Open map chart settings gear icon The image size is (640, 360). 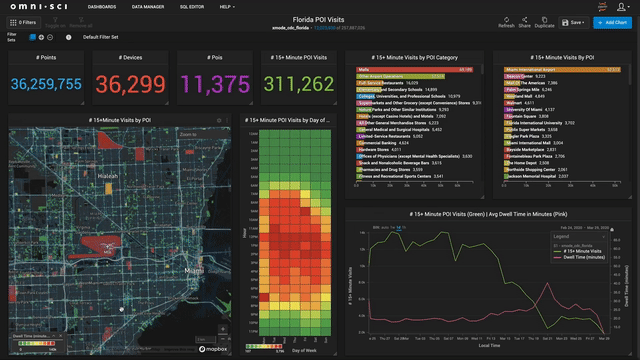click(219, 120)
